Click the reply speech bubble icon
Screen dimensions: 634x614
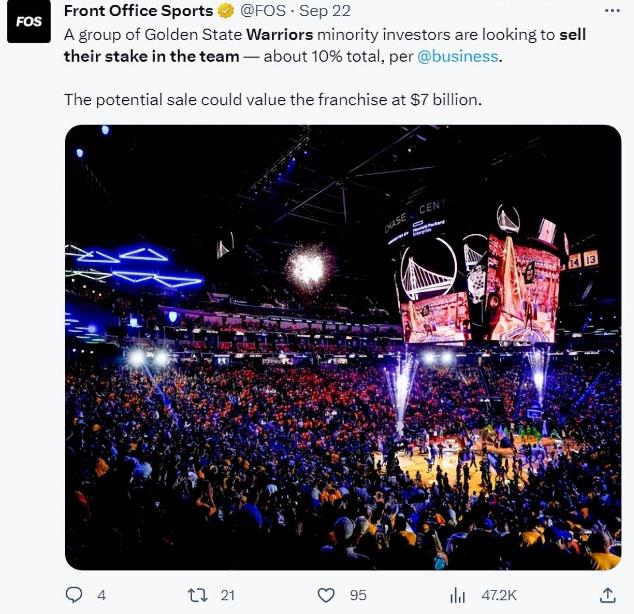[73, 595]
